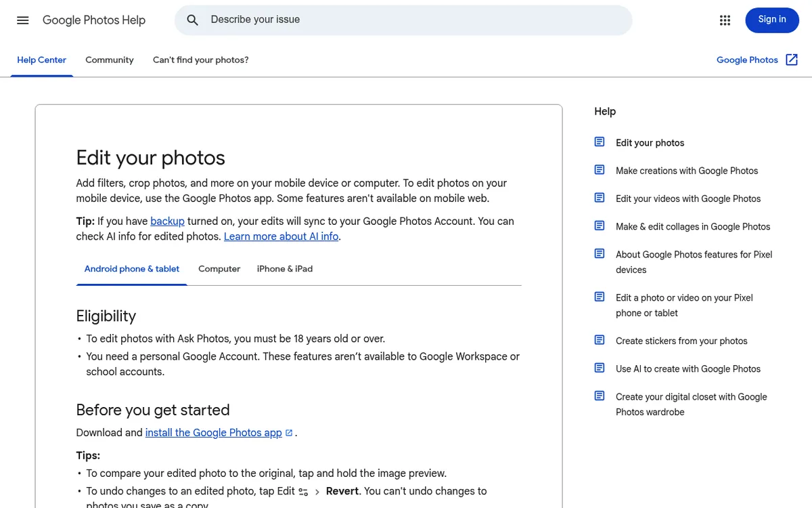Click the Google Photos Help title

click(x=94, y=20)
